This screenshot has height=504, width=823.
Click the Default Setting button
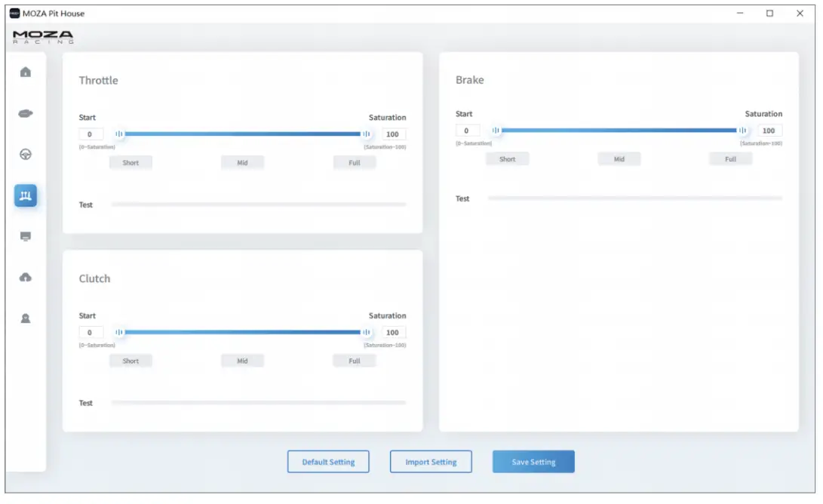[x=328, y=462]
